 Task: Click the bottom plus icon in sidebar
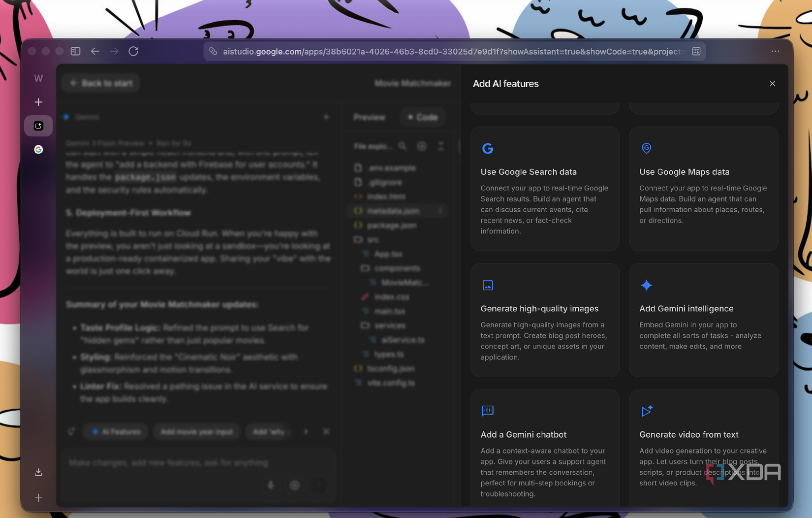(38, 498)
